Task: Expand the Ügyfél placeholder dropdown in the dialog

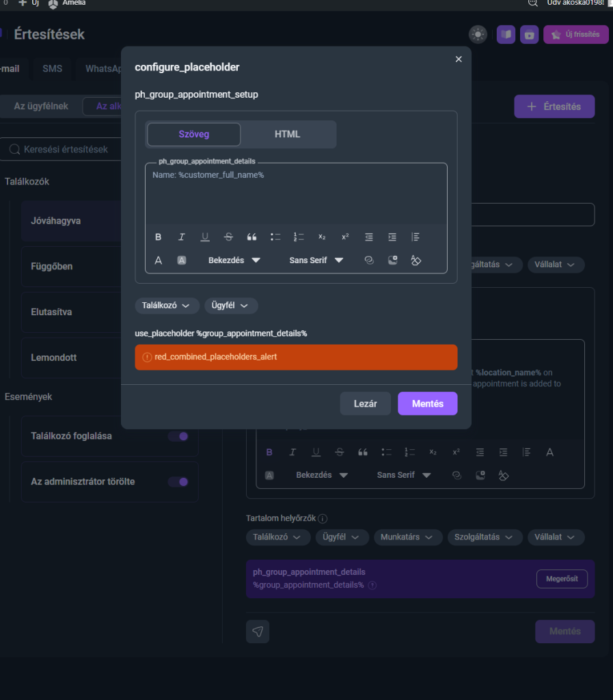Action: click(x=231, y=306)
